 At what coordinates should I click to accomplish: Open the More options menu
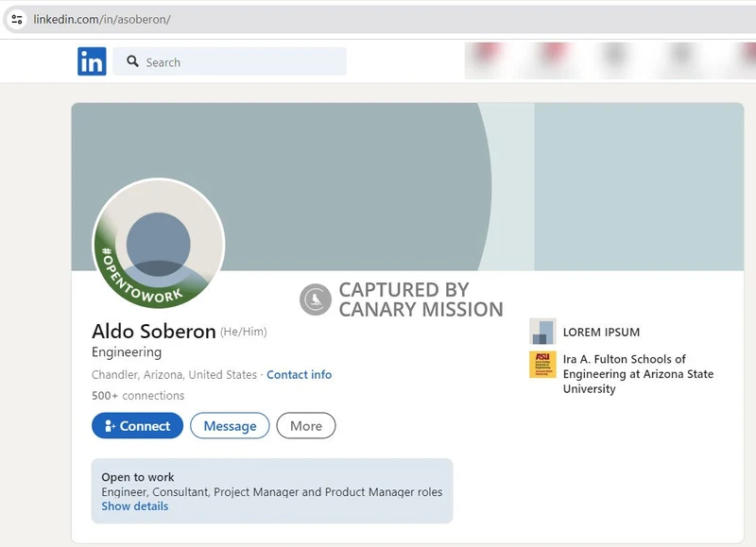tap(305, 426)
